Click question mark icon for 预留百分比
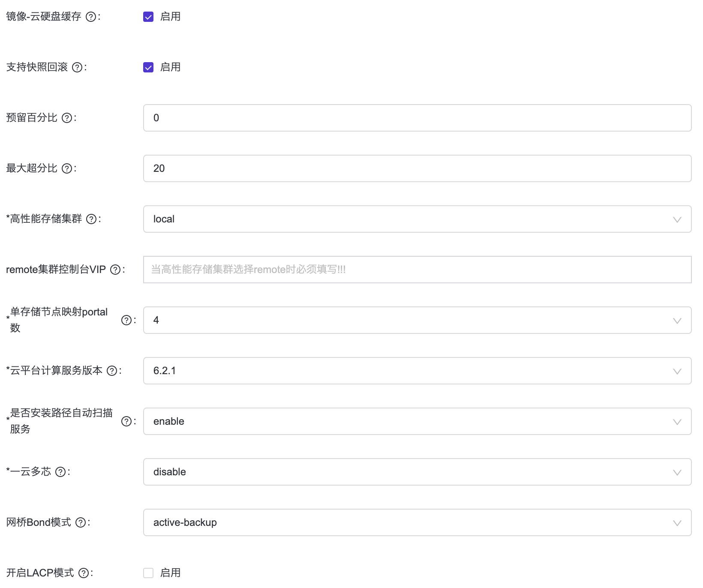This screenshot has width=703, height=588. point(67,118)
